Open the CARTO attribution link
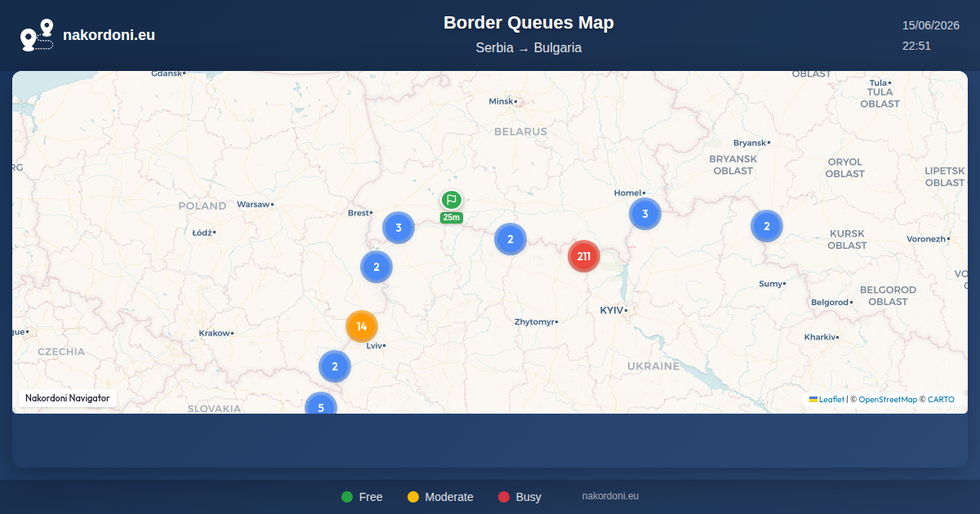Viewport: 980px width, 514px height. (941, 400)
